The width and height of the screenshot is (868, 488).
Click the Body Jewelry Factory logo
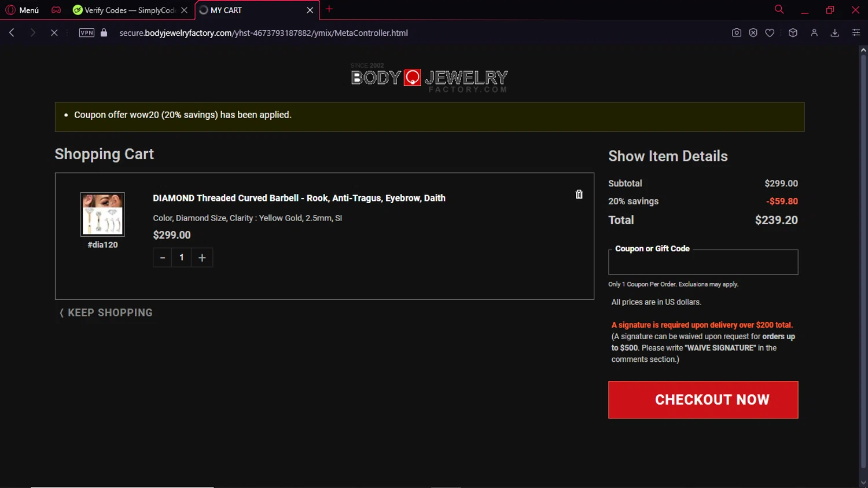(x=429, y=78)
